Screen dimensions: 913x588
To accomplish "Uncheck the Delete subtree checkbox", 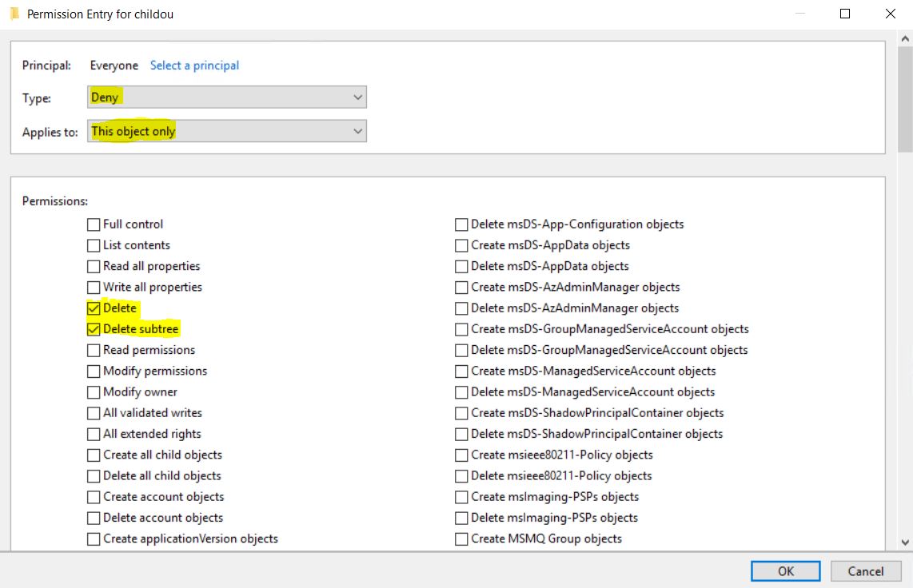I will 94,329.
